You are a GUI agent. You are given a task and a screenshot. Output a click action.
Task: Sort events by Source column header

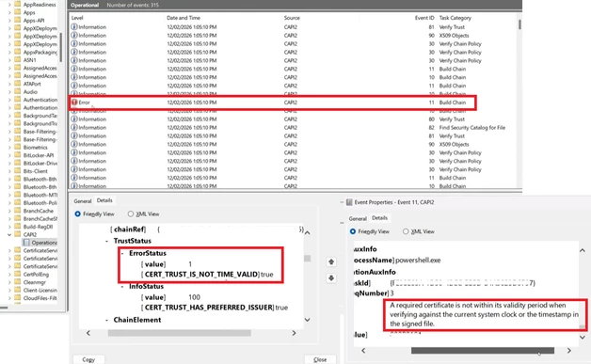pos(292,18)
